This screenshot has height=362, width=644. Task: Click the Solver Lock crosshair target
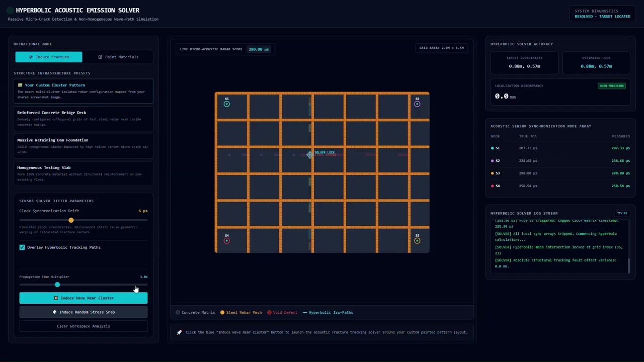(x=310, y=155)
